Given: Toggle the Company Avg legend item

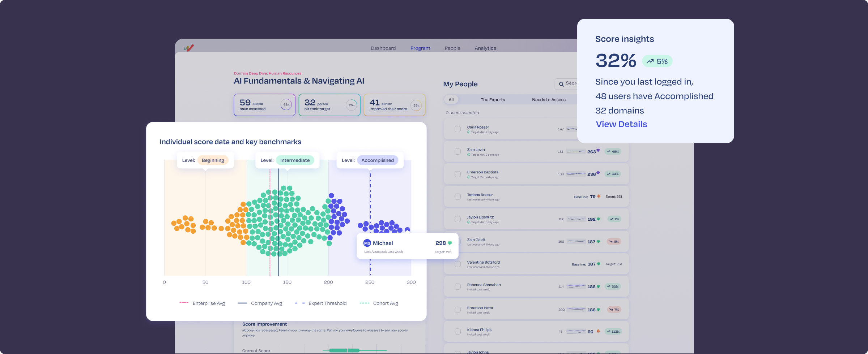Looking at the screenshot, I should (x=260, y=303).
